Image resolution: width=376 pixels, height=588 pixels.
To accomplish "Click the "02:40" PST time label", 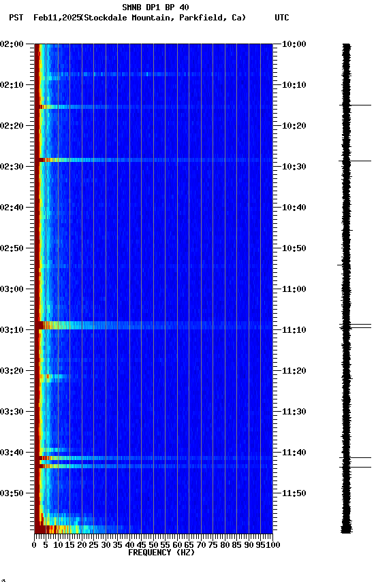I will click(12, 208).
